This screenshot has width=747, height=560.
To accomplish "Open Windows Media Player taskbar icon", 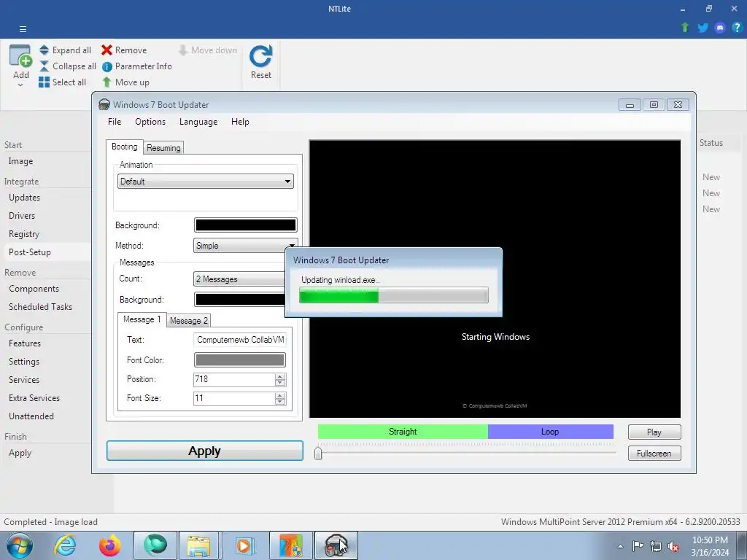I will (245, 545).
